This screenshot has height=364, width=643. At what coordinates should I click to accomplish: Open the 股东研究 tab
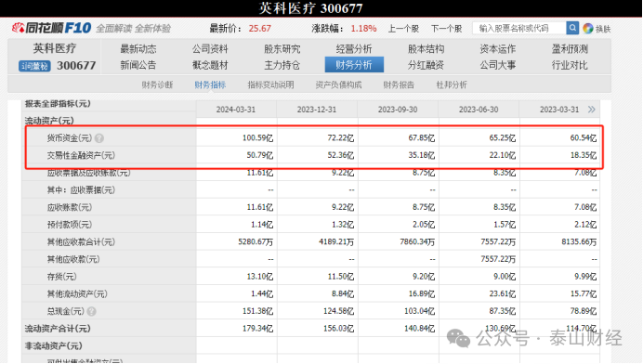[282, 49]
